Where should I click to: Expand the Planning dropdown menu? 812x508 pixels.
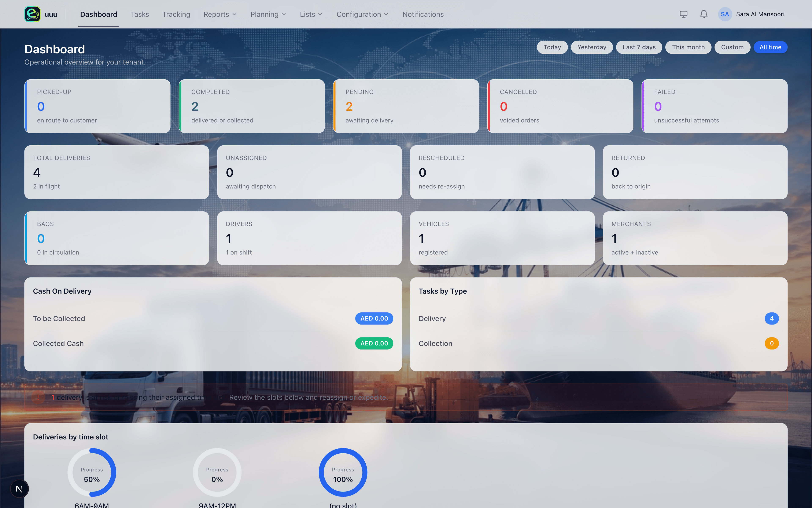coord(268,14)
